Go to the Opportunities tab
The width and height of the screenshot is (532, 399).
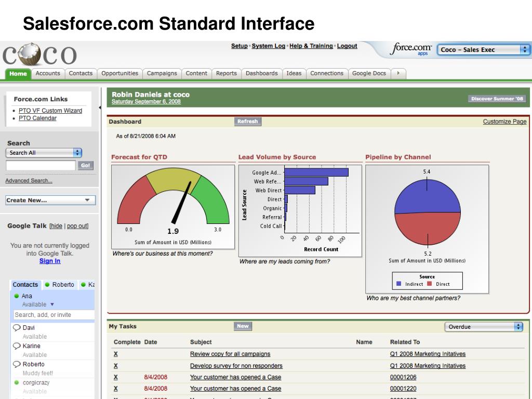tap(120, 73)
